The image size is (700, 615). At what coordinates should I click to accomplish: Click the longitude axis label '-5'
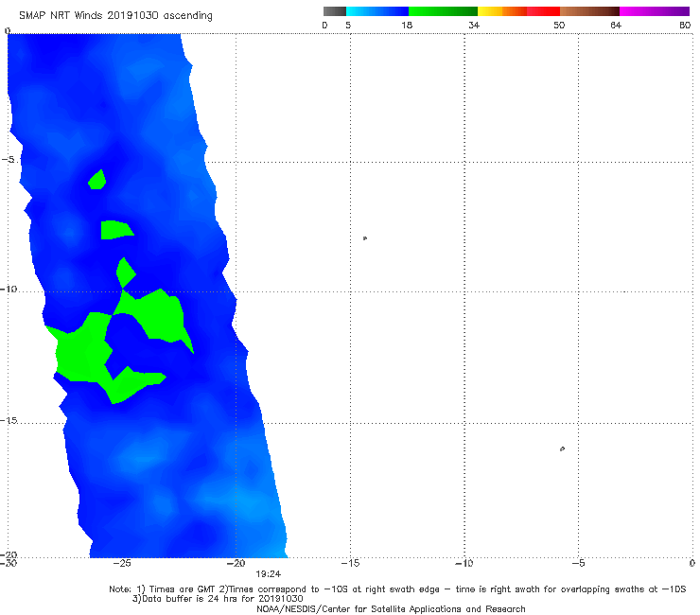(x=578, y=563)
